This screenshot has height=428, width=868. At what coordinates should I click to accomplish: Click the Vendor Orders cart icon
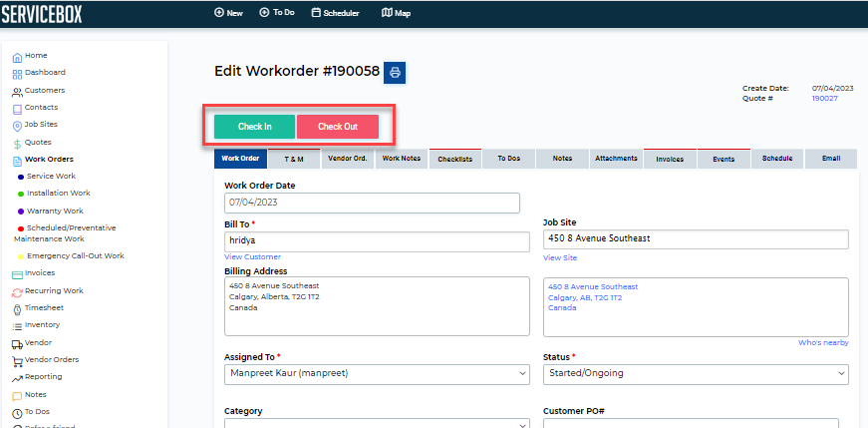17,361
